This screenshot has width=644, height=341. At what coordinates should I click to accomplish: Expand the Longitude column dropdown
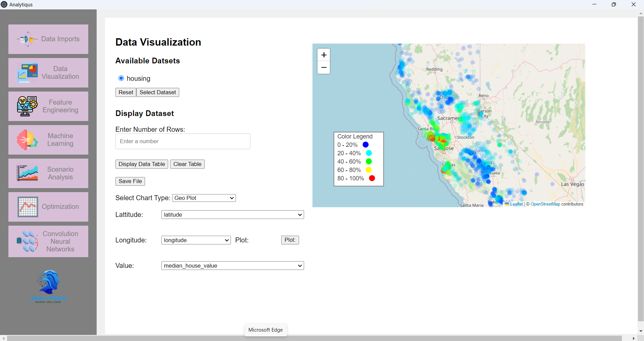[196, 240]
